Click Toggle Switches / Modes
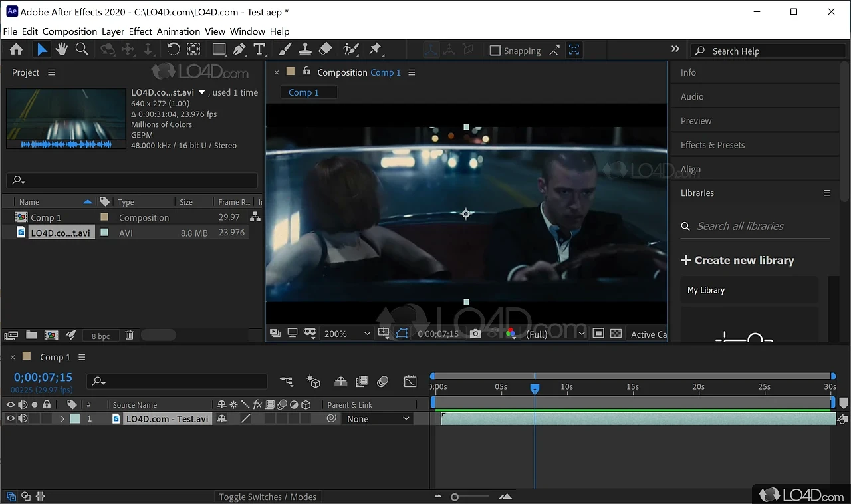 tap(268, 496)
